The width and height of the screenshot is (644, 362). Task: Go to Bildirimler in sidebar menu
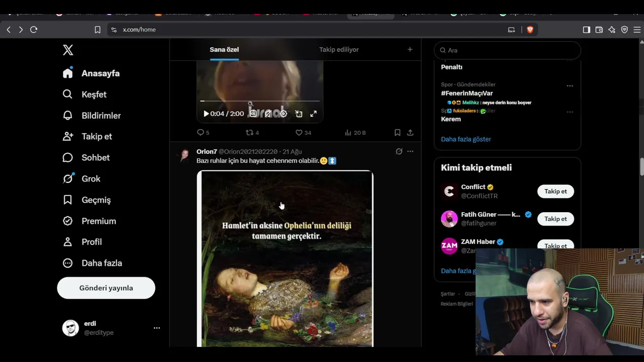(x=101, y=116)
